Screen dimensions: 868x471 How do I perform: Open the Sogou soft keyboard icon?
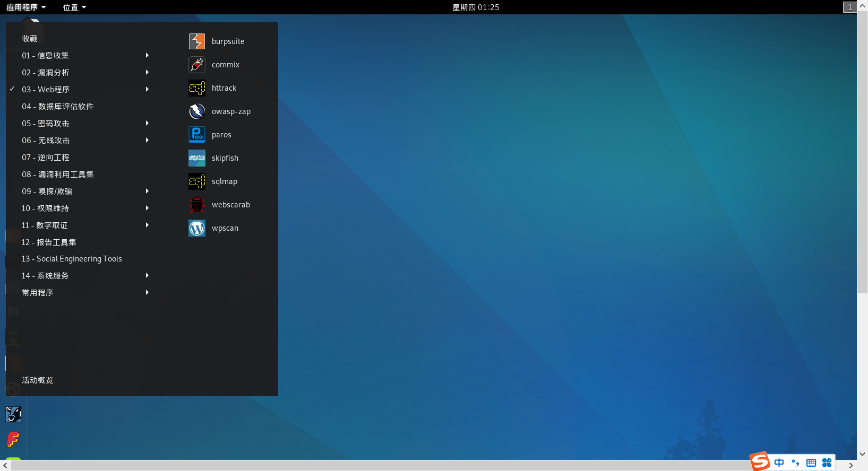[811, 463]
